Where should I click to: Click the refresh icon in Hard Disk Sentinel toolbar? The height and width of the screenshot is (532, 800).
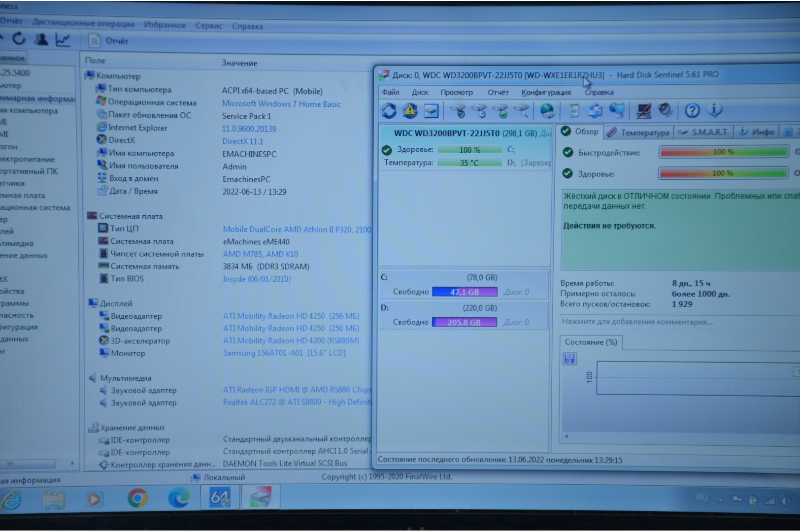389,111
